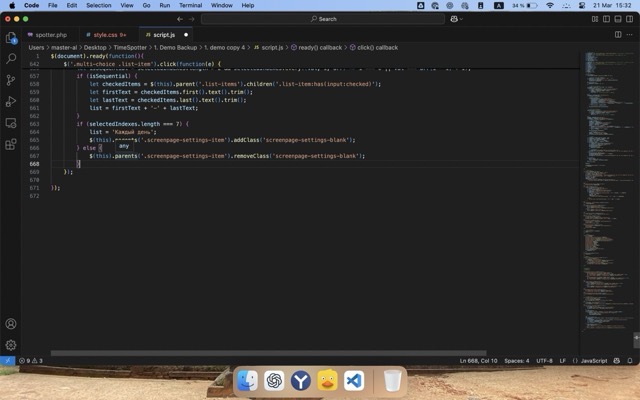Open the Run and Debug view
This screenshot has width=640, height=400.
(x=11, y=101)
